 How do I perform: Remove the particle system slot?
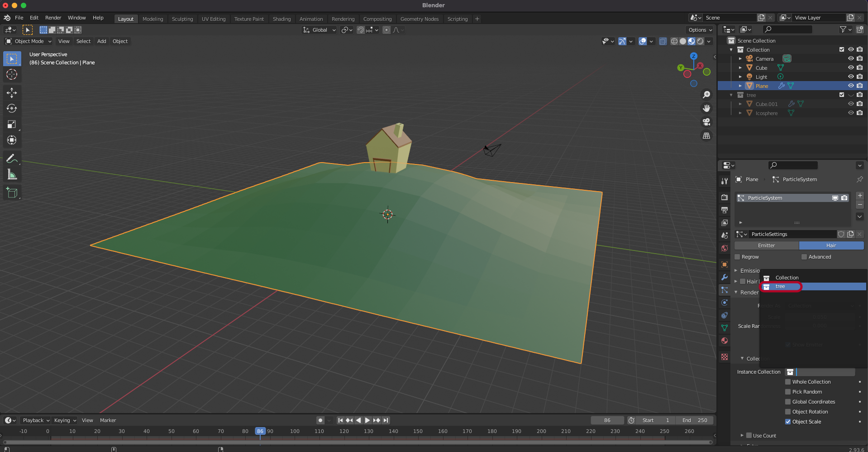click(x=860, y=205)
